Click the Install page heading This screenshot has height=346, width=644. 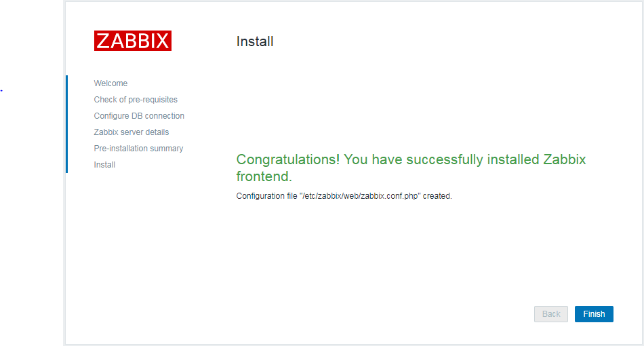255,41
